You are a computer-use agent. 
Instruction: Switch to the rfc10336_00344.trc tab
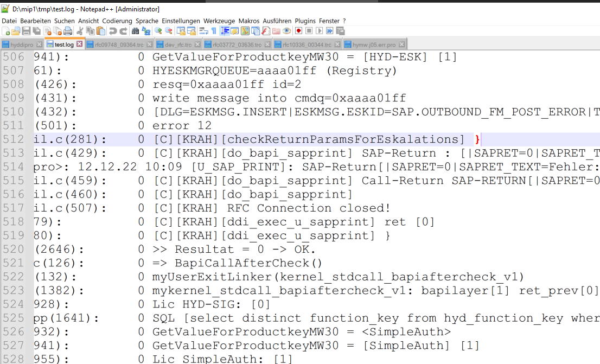tap(307, 45)
